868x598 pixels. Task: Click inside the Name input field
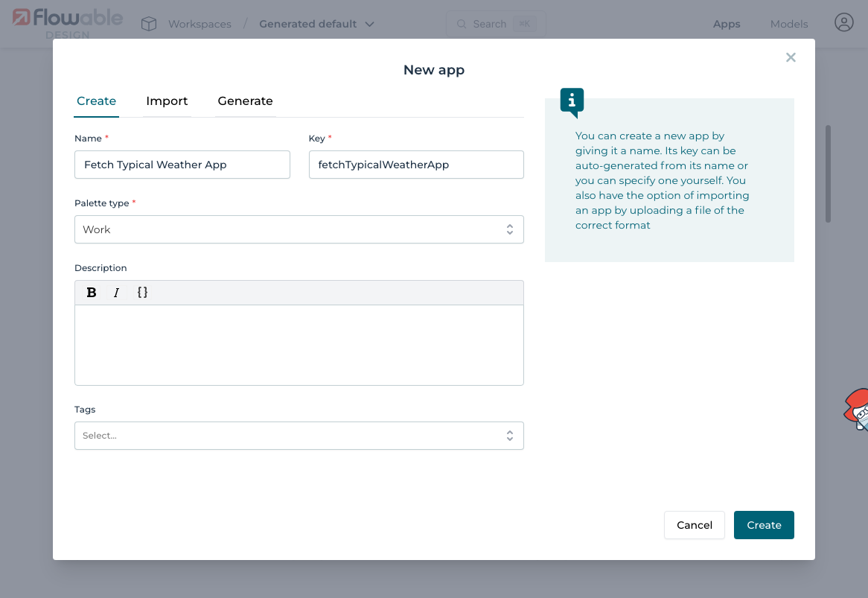tap(182, 165)
